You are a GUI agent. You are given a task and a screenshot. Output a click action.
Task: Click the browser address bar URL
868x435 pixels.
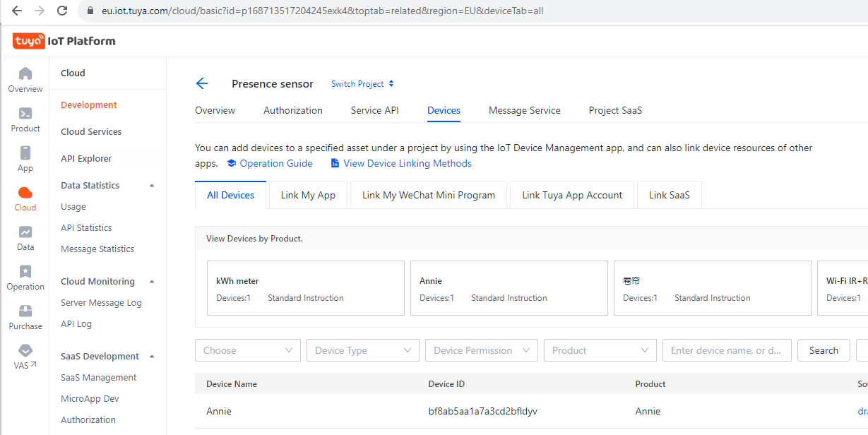(322, 11)
